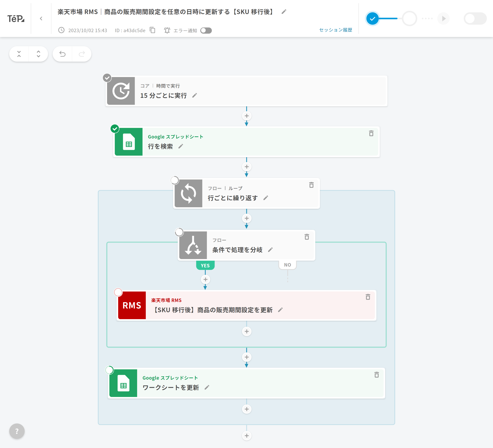Expand all steps button
The height and width of the screenshot is (448, 493).
pos(38,54)
